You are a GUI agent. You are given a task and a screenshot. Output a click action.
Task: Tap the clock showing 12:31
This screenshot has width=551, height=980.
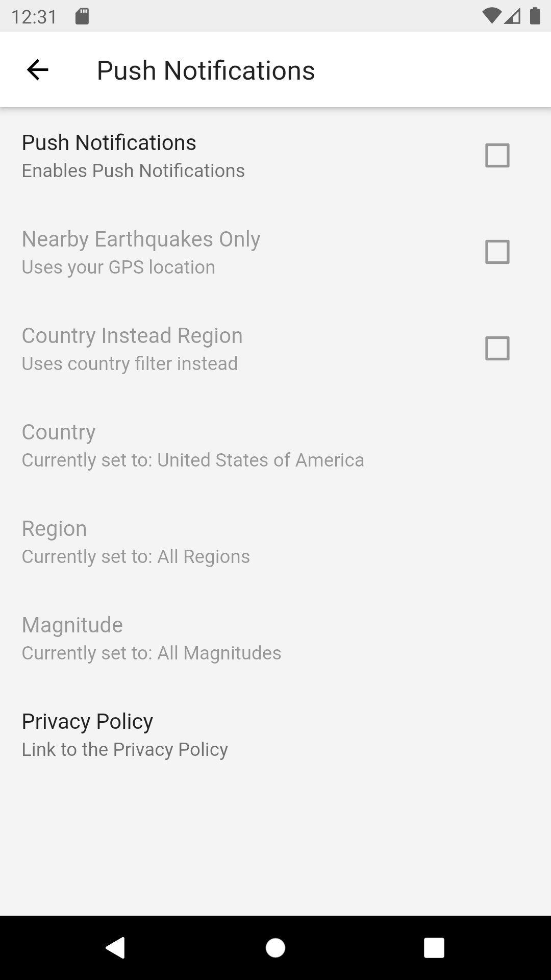34,17
